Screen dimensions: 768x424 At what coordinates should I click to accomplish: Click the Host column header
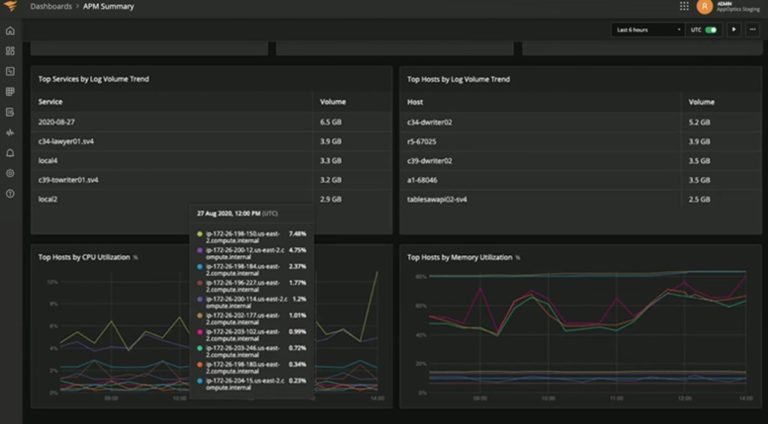[415, 102]
